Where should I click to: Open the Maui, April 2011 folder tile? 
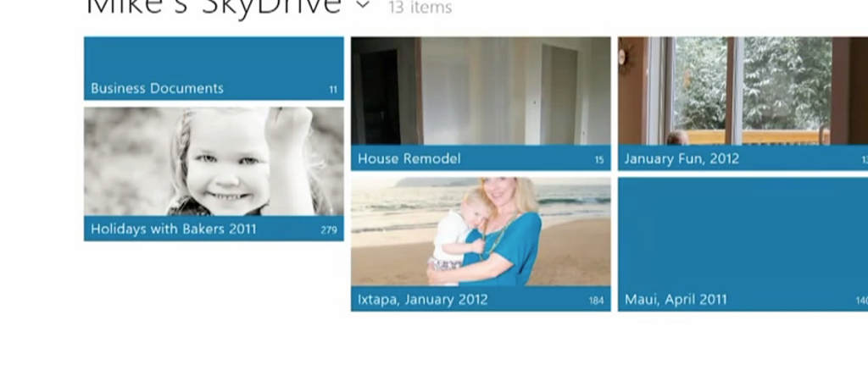click(743, 244)
